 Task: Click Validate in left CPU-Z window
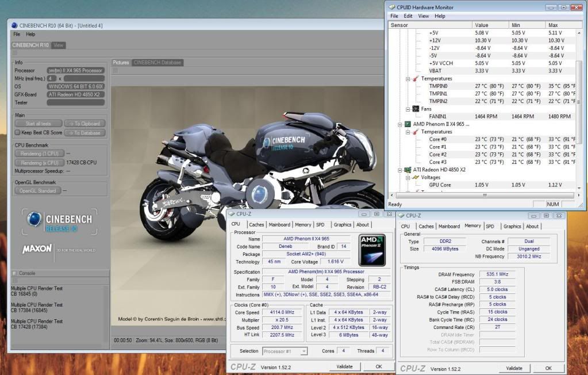tap(345, 367)
